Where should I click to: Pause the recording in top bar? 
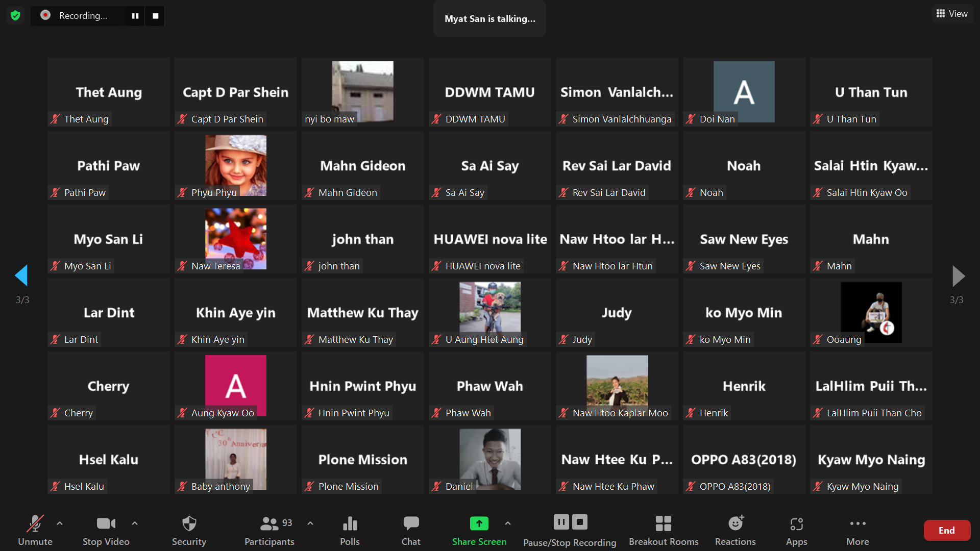(135, 16)
